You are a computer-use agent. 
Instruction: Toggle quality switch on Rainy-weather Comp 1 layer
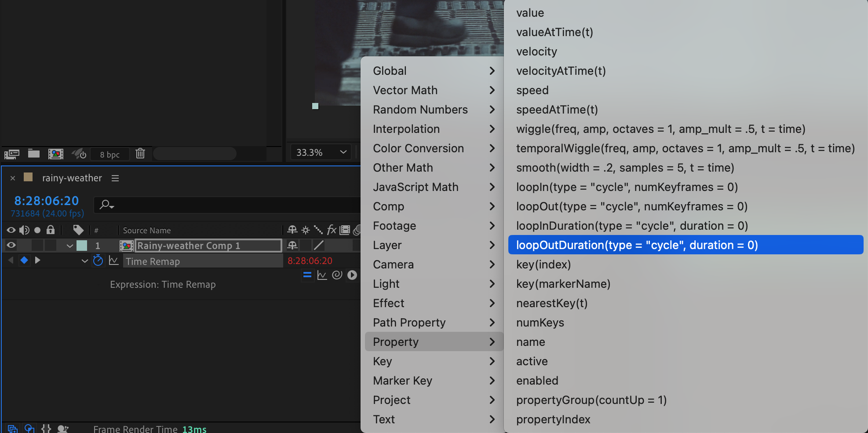318,245
